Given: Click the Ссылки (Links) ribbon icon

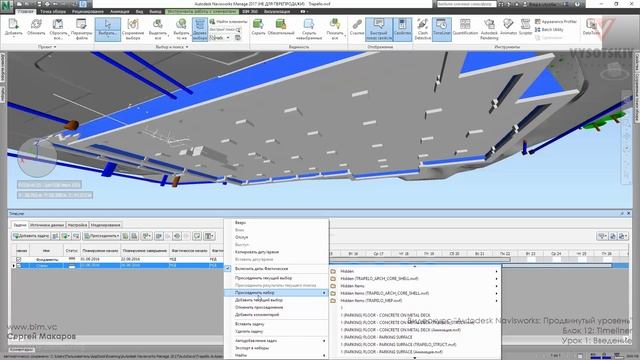Looking at the screenshot, I should pyautogui.click(x=357, y=27).
